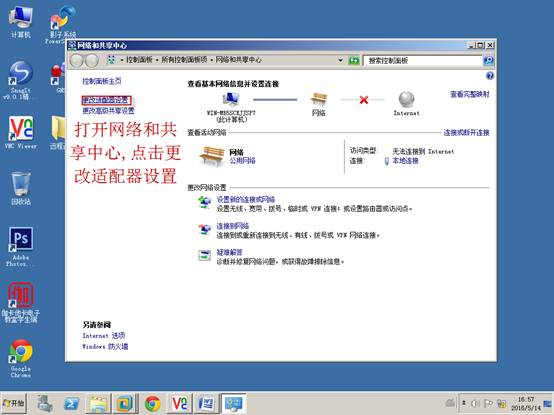The height and width of the screenshot is (415, 554).
Task: Open Server Manager in taskbar
Action: click(x=45, y=403)
